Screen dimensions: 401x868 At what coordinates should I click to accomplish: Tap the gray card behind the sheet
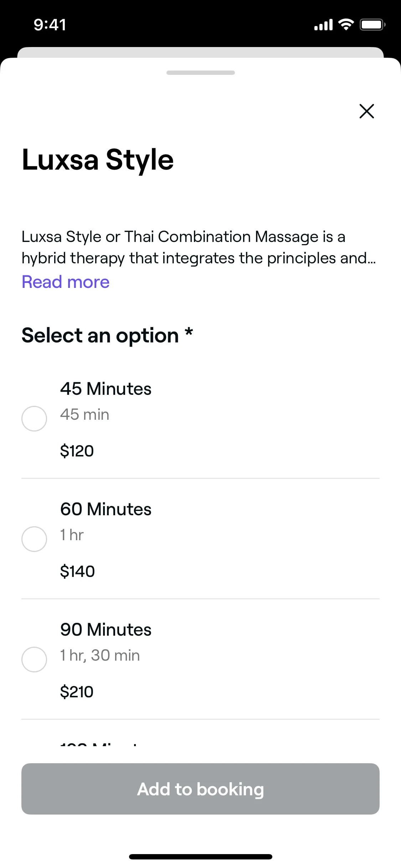[200, 52]
